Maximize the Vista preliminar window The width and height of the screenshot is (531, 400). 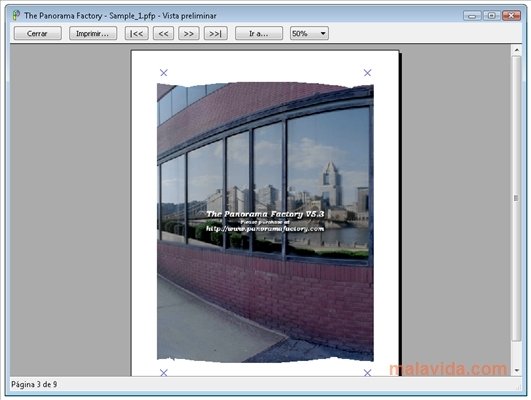[492, 16]
